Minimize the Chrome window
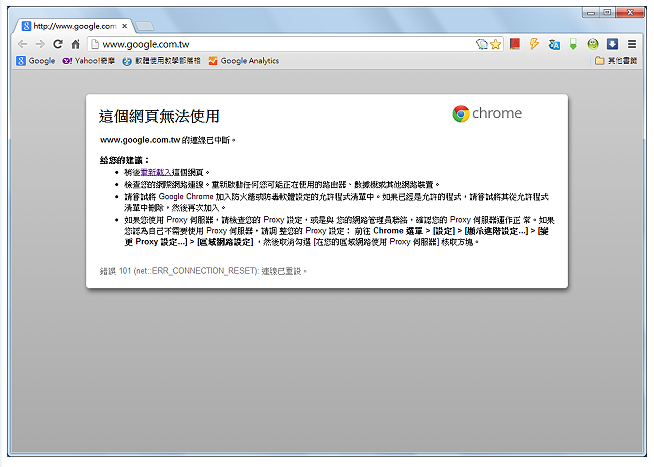654x467 pixels. [591, 13]
